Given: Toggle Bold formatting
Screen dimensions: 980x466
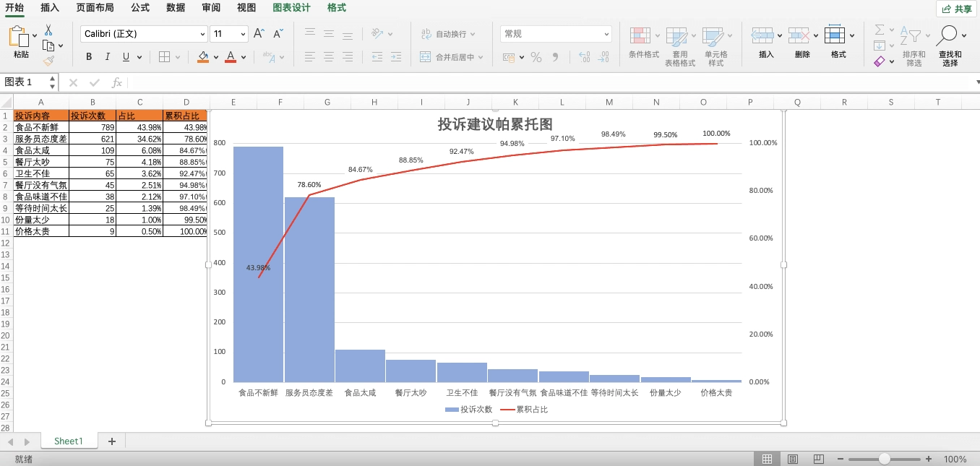Looking at the screenshot, I should (89, 57).
